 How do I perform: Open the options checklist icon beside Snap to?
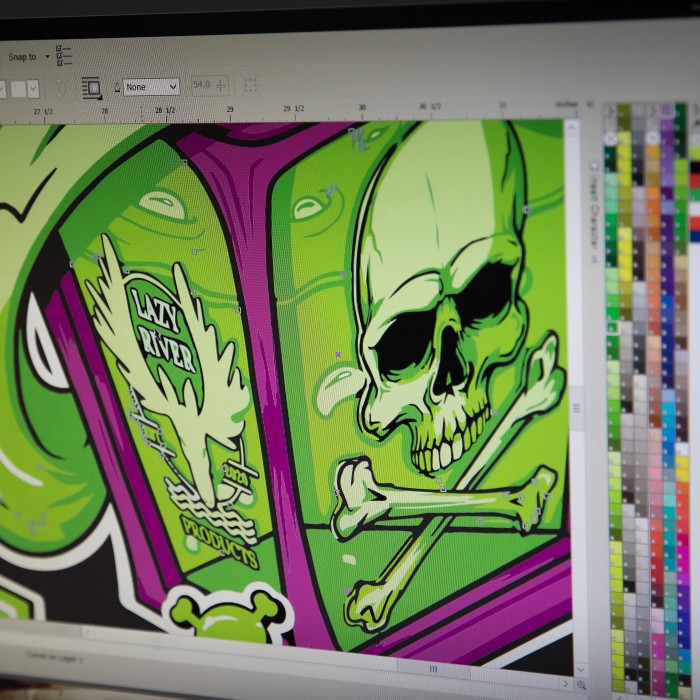click(64, 55)
